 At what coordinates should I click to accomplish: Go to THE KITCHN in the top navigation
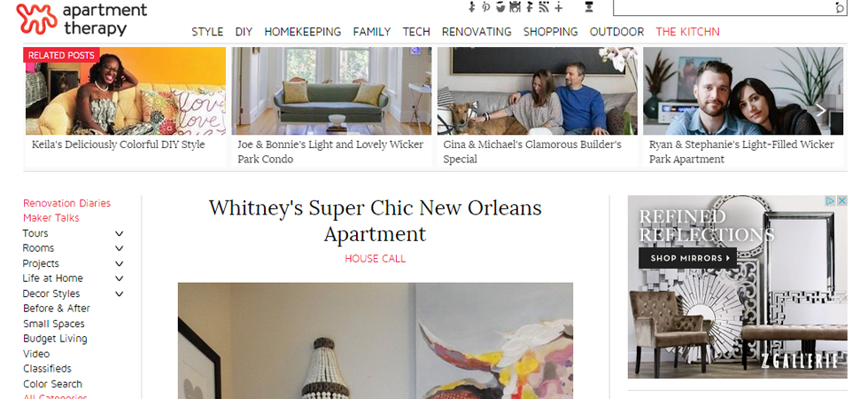click(x=687, y=32)
